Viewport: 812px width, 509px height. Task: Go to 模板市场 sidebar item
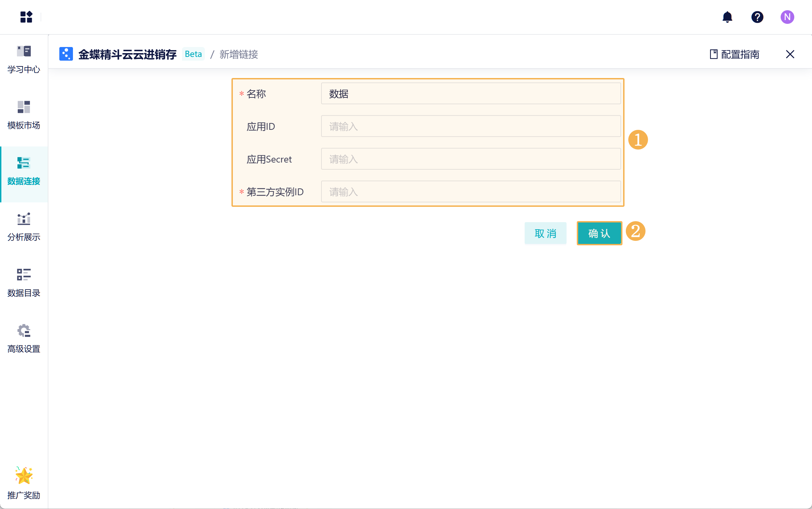coord(24,115)
